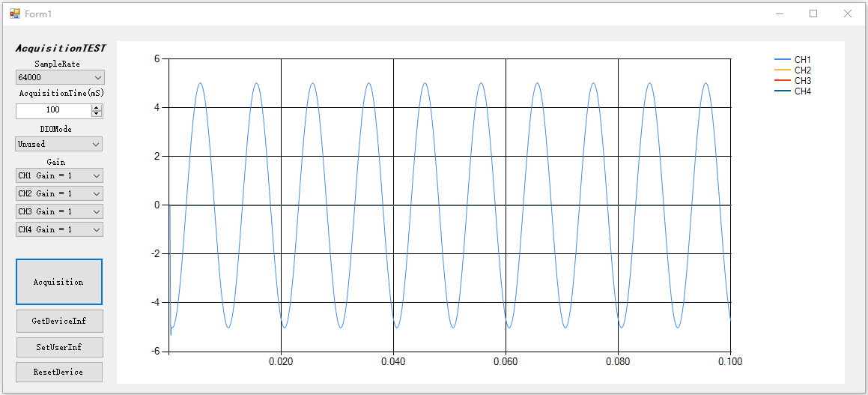Viewport: 868px width, 395px height.
Task: Increase AcquisitionTime with the up arrow
Action: point(96,107)
